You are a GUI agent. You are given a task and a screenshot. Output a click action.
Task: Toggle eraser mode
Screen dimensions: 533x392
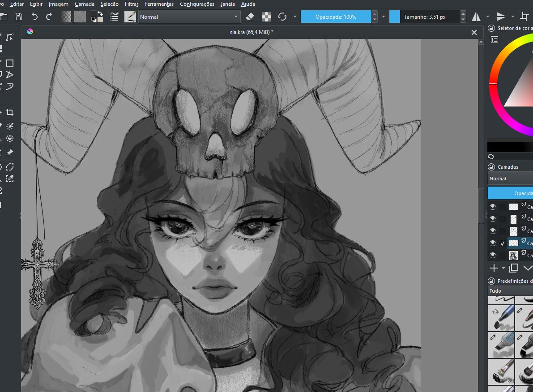click(x=250, y=17)
